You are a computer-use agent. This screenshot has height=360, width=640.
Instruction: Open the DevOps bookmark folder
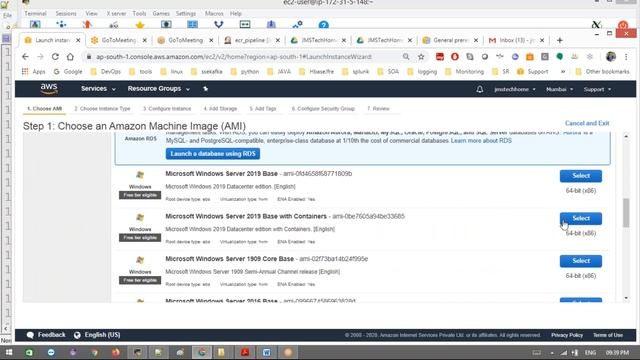pos(106,71)
